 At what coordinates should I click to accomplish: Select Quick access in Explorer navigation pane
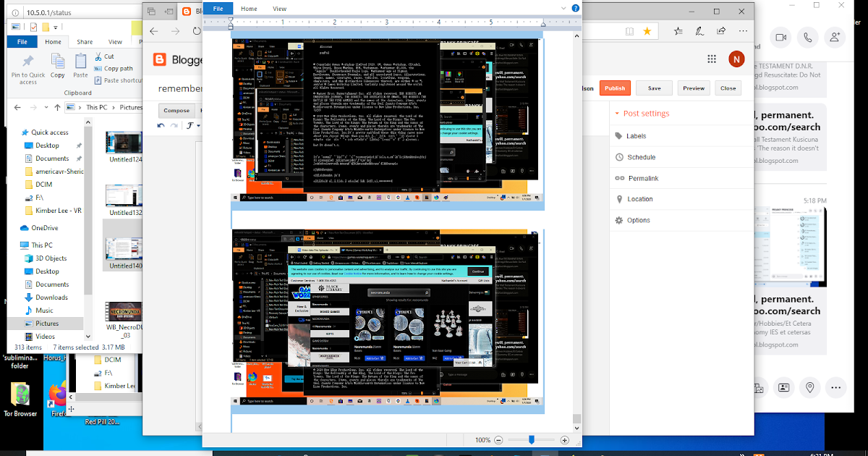tap(49, 132)
